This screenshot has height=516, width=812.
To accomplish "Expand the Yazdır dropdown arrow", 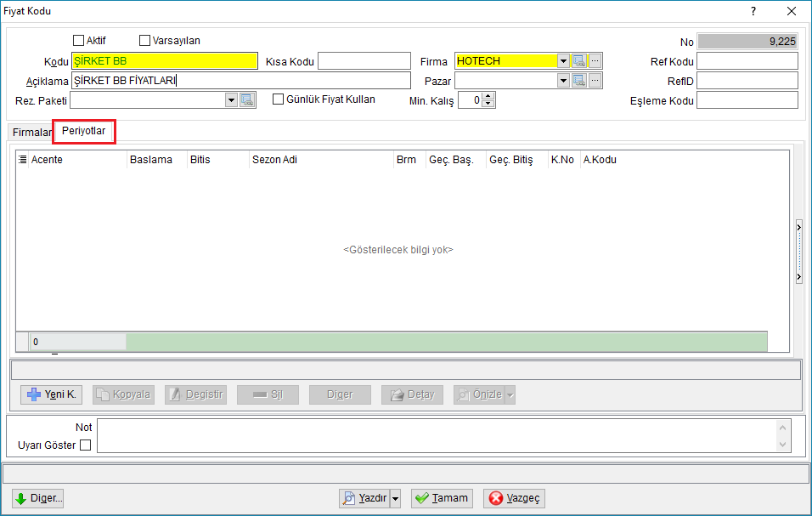I will [x=396, y=498].
